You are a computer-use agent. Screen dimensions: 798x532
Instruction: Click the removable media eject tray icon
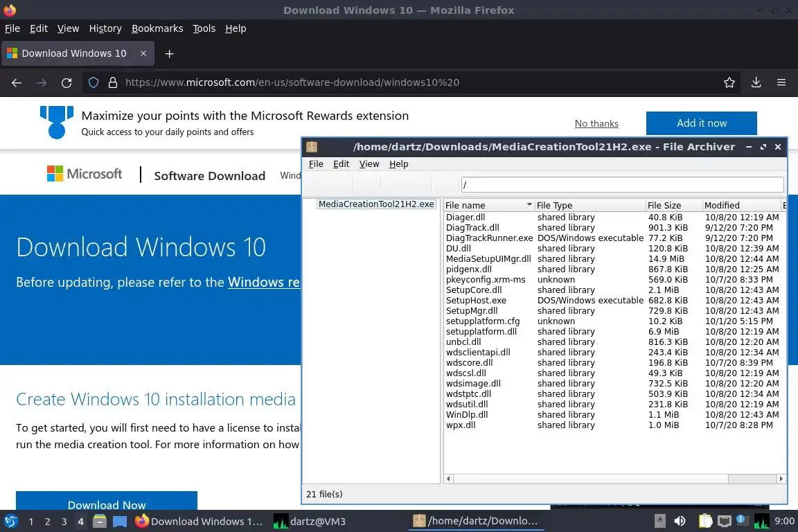[659, 521]
